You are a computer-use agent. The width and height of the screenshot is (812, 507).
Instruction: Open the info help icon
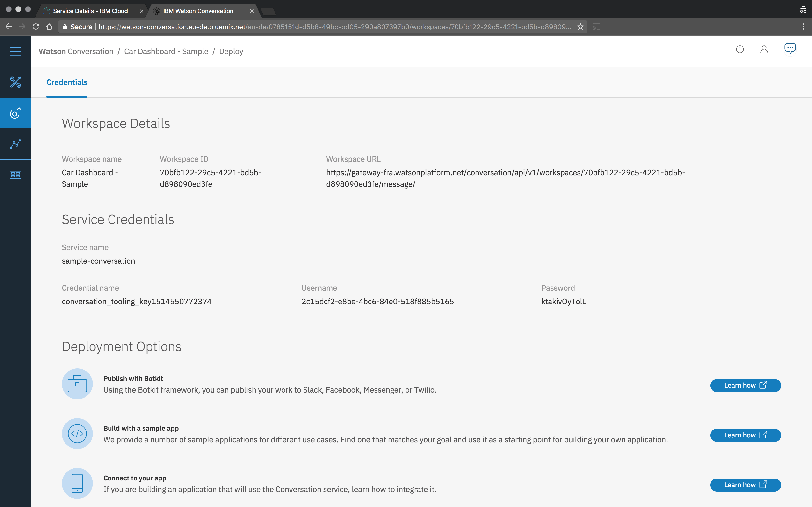739,50
